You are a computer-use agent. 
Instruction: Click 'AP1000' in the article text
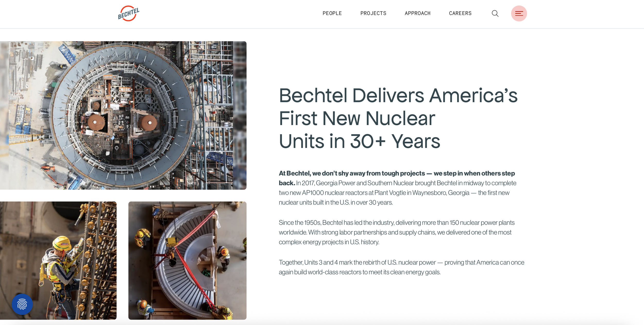(x=312, y=193)
